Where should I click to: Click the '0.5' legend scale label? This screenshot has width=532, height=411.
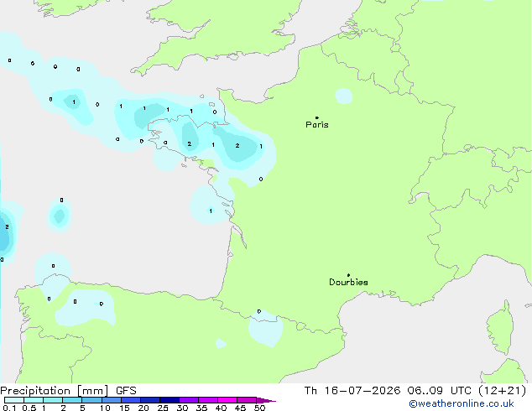pos(29,408)
